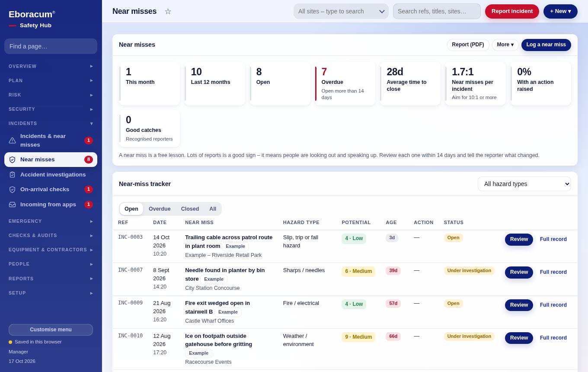
Task: Open the full record for INC-0010
Action: (x=553, y=338)
